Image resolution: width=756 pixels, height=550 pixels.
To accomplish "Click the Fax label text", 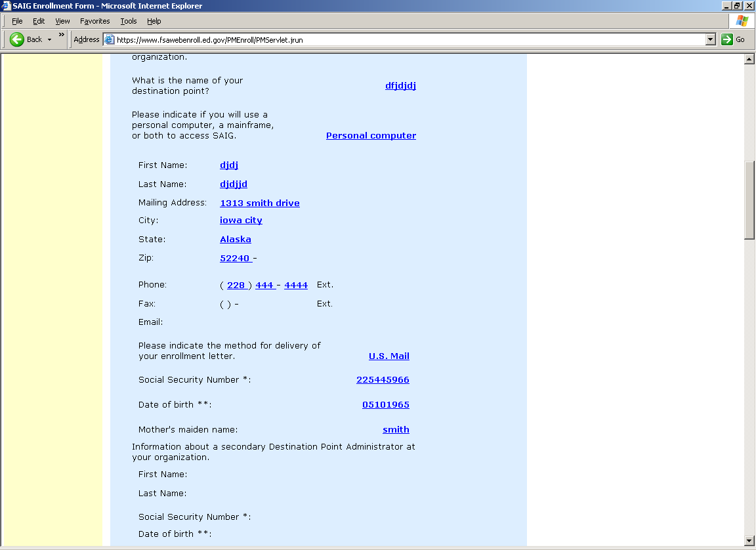I will (x=147, y=304).
